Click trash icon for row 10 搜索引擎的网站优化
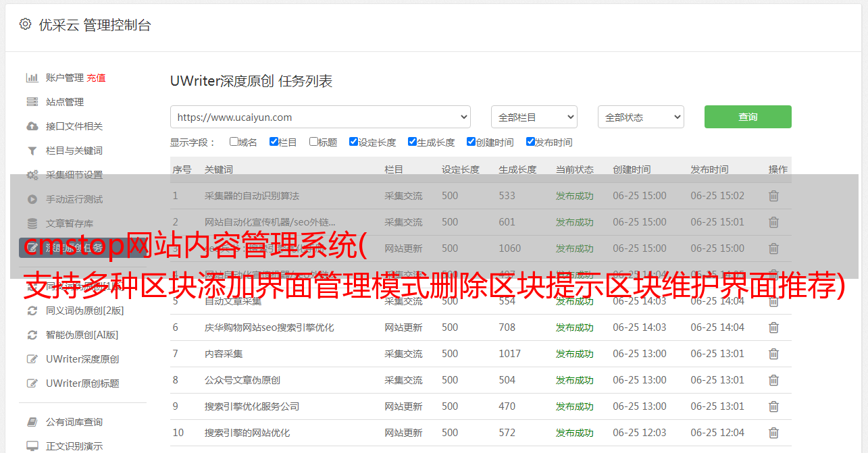This screenshot has width=868, height=453. pyautogui.click(x=773, y=433)
